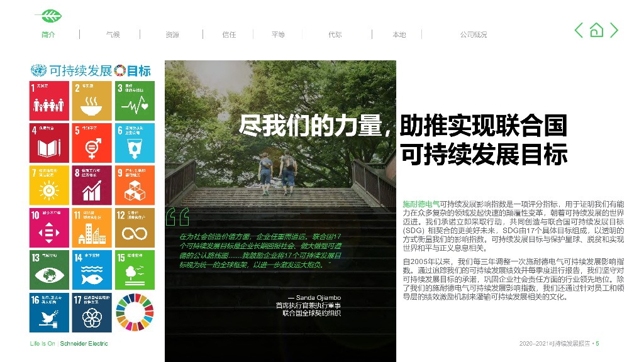Click SDG 4 Quality Education book tile

(x=49, y=143)
